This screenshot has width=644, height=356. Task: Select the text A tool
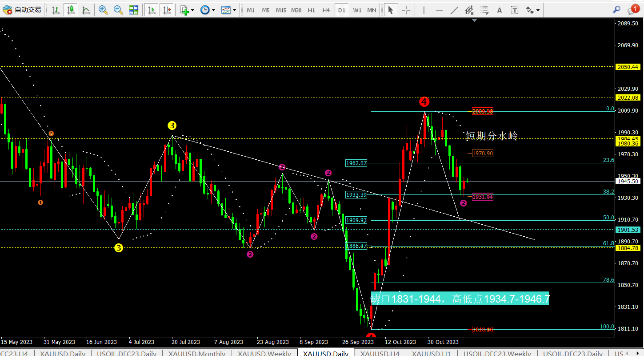click(x=500, y=10)
